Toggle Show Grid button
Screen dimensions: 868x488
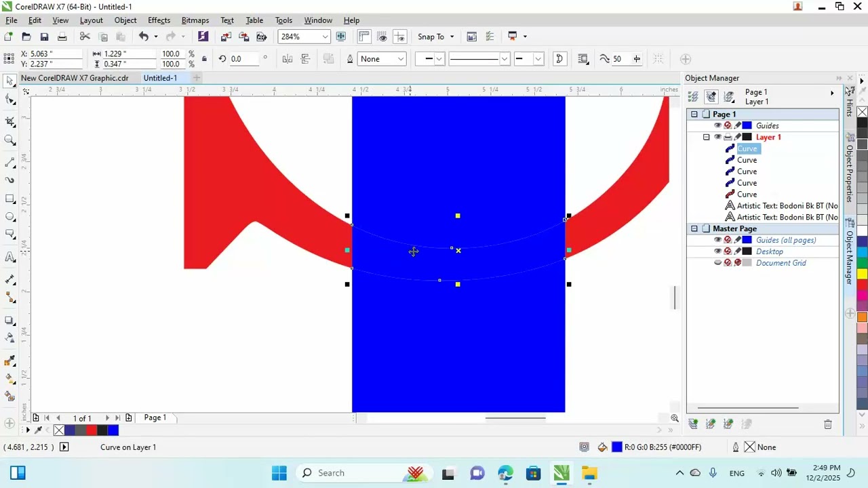point(382,37)
